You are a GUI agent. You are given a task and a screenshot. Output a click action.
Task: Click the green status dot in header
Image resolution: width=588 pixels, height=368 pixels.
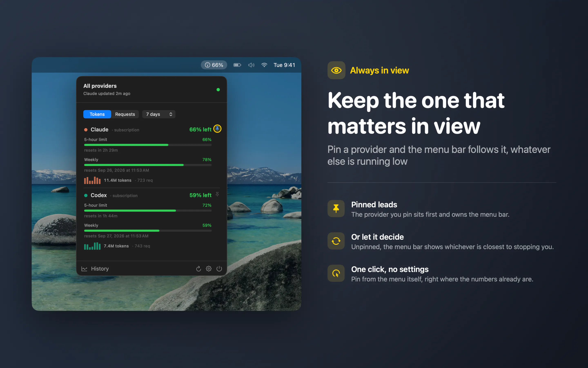(x=218, y=90)
